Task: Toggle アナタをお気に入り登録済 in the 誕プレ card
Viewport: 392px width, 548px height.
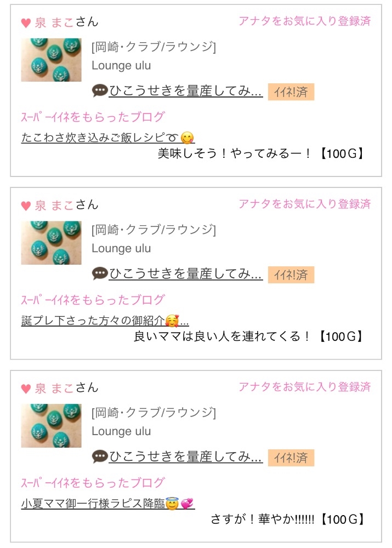Action: point(304,204)
